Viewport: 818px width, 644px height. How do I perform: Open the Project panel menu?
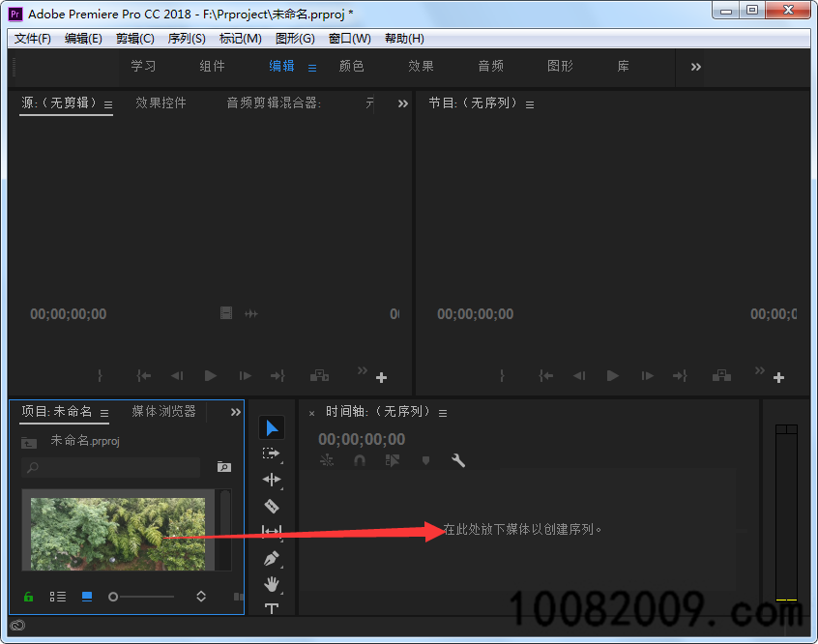click(x=103, y=412)
